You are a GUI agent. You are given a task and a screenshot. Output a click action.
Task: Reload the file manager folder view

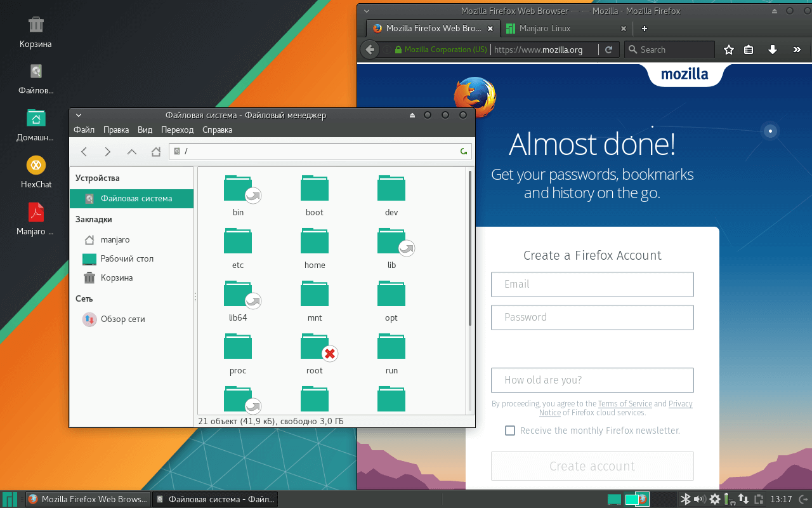(x=462, y=152)
